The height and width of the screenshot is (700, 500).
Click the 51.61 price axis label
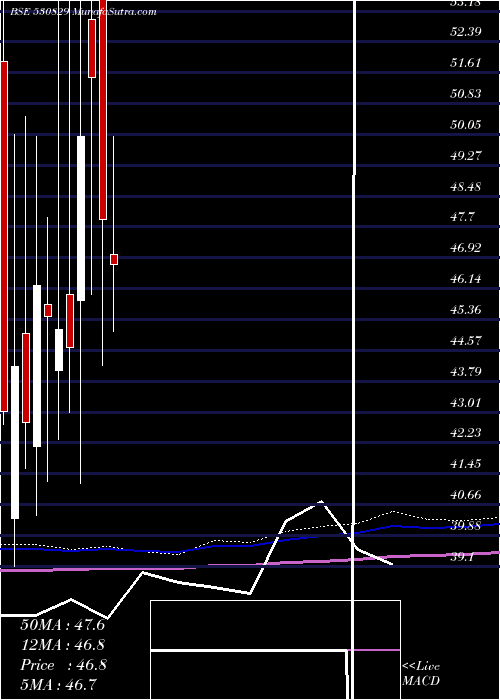coord(465,63)
